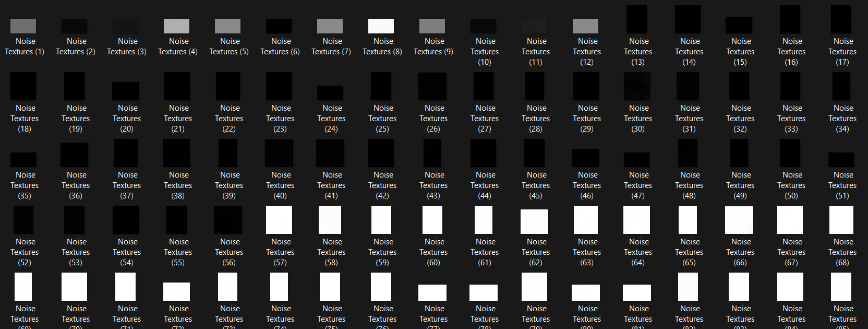Select the white Noise Textures (8) thumbnail
Viewport: 868px width, 329px height.
coord(381,26)
